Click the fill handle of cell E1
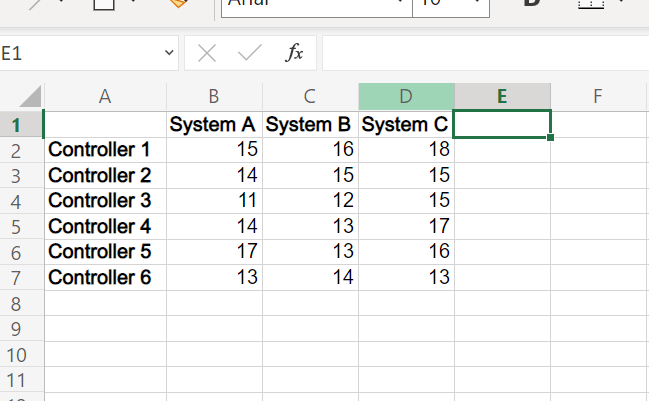This screenshot has width=649, height=401. coord(550,137)
